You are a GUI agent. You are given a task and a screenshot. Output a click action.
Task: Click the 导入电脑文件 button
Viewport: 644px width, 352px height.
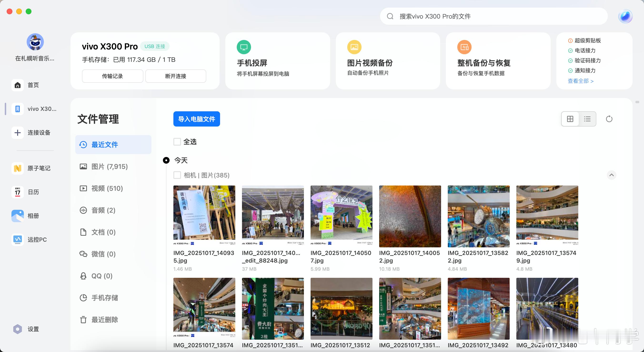pos(196,119)
